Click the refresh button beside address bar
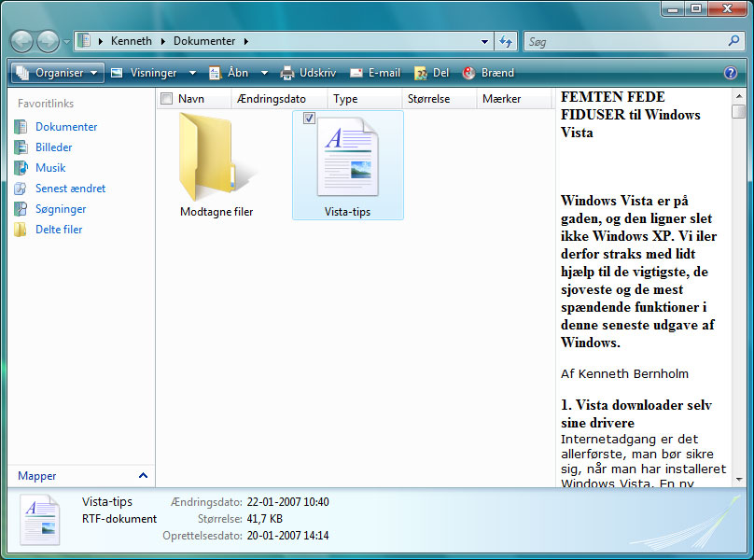 click(507, 41)
